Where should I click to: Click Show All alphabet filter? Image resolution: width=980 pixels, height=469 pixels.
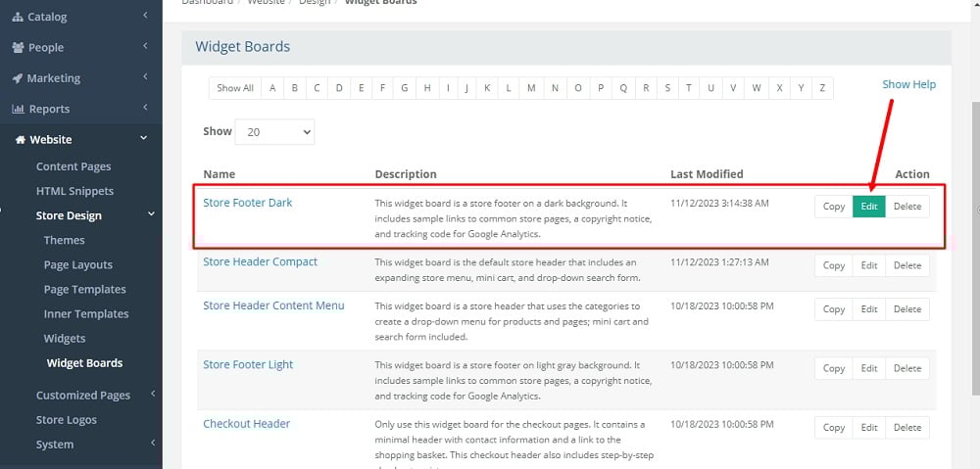[235, 88]
